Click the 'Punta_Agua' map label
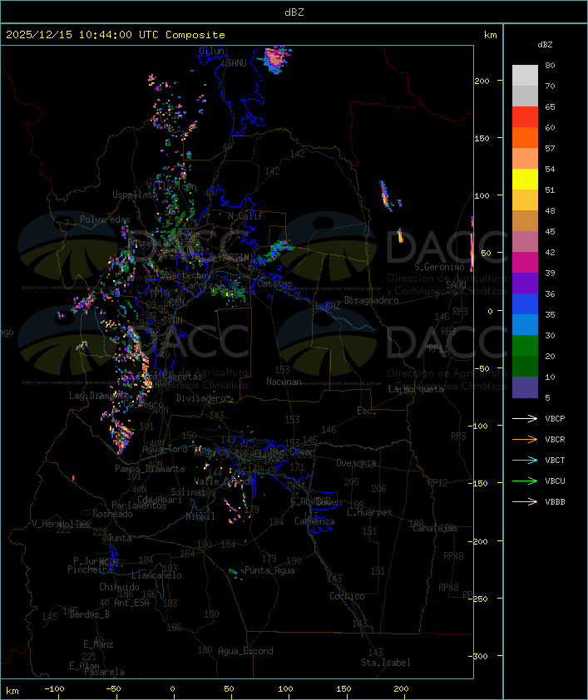 click(269, 570)
